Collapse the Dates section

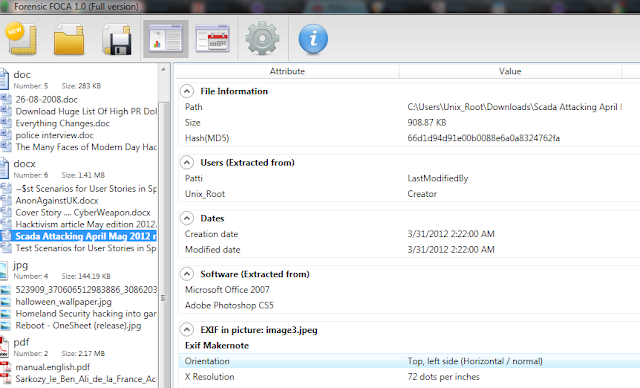pos(187,218)
